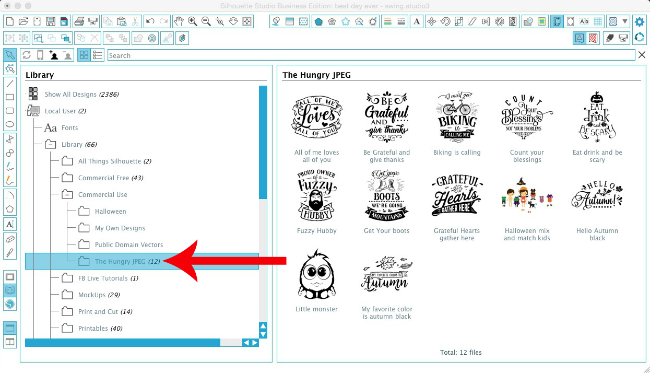Screen dimensions: 650x373
Task: Select the Draw a Line tool
Action: pos(10,83)
